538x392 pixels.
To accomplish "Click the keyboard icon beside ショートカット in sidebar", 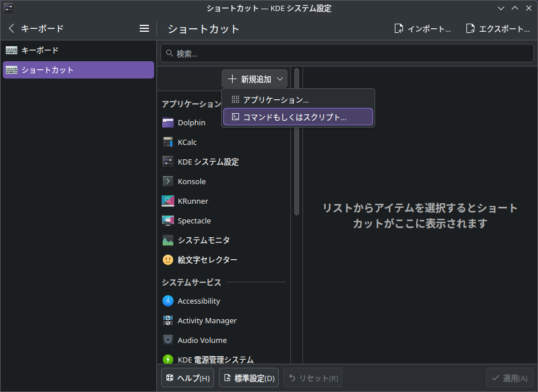I will 12,70.
